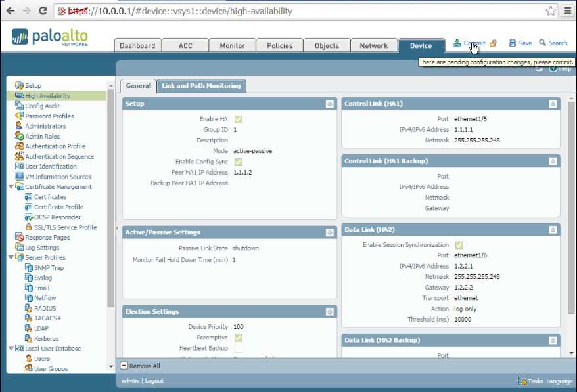
Task: Click Election Settings gear icon
Action: tap(330, 312)
